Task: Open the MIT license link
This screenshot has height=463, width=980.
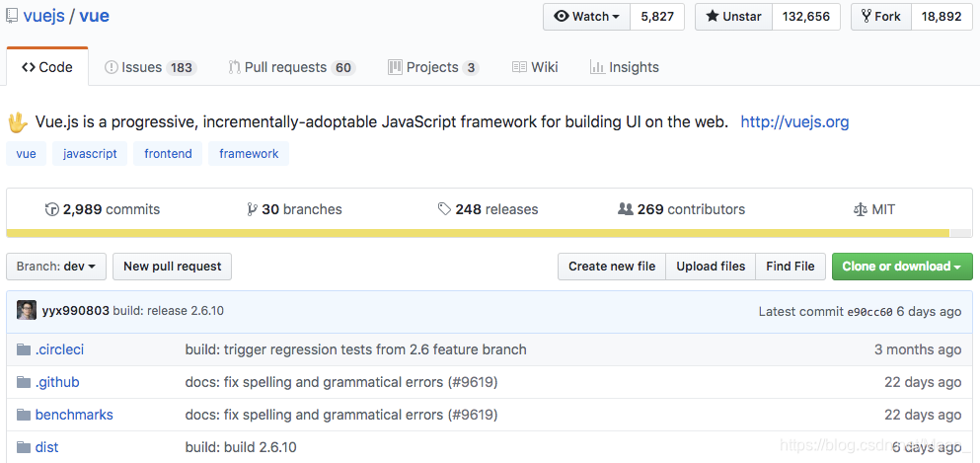Action: pyautogui.click(x=873, y=209)
